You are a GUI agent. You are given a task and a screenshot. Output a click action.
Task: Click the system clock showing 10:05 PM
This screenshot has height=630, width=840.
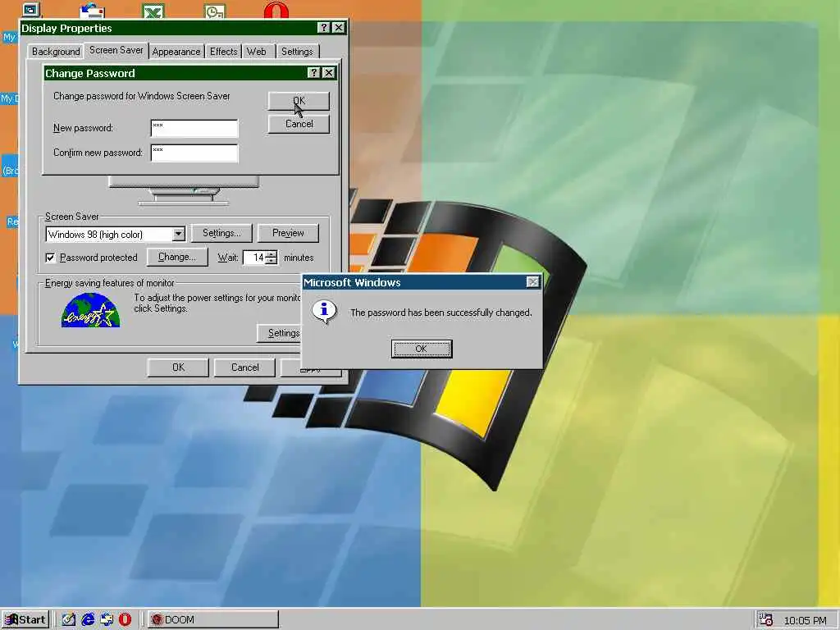[x=806, y=620]
